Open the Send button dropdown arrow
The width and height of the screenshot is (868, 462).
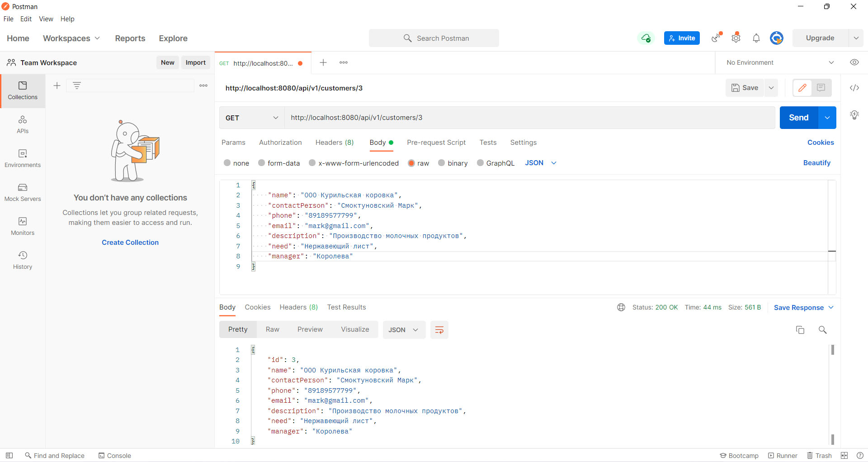[827, 118]
